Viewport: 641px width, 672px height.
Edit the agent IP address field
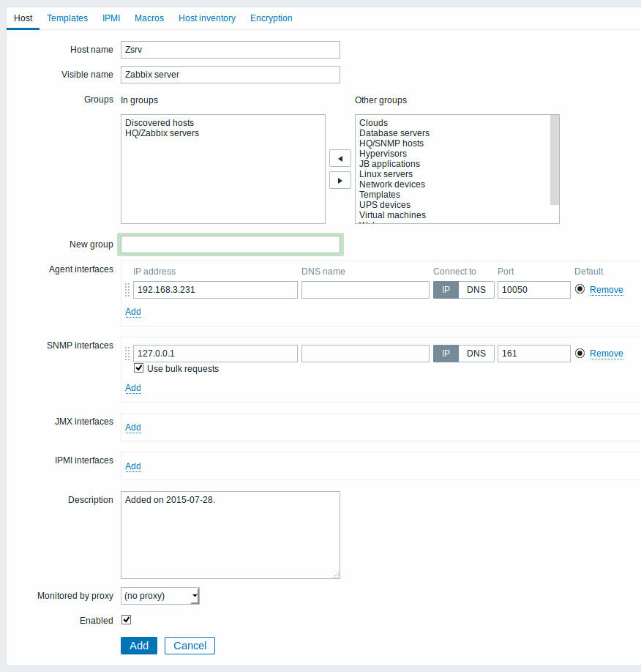coord(216,290)
